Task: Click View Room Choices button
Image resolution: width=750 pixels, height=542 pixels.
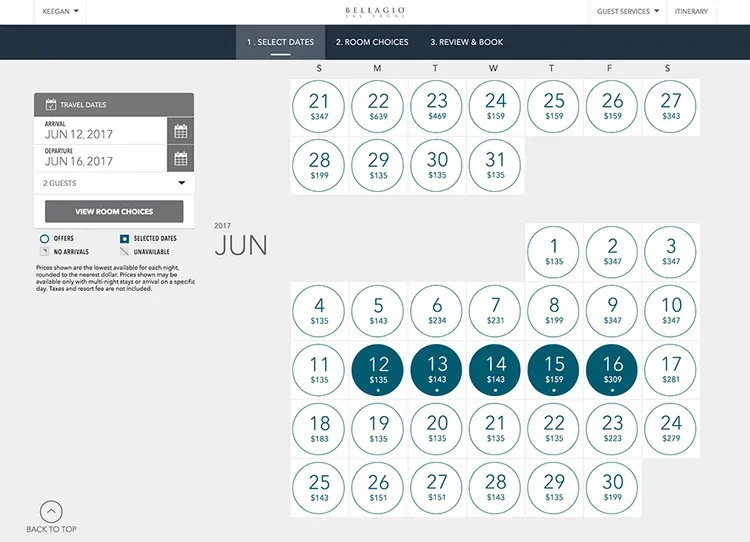Action: [114, 211]
